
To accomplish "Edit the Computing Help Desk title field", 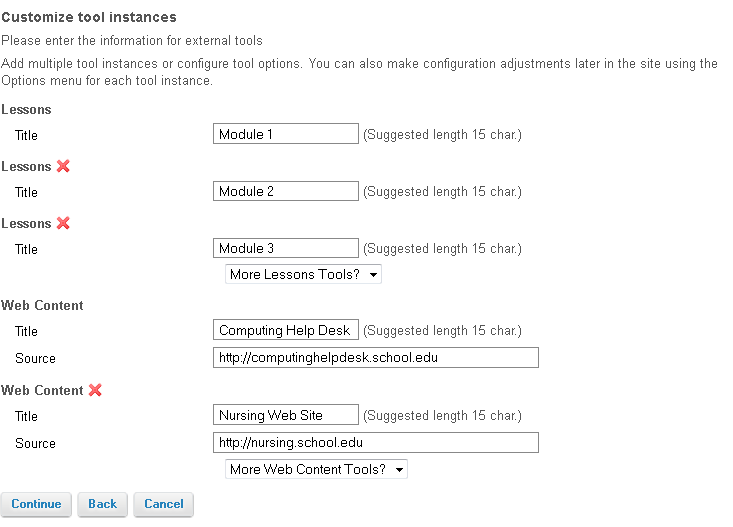I will point(286,330).
